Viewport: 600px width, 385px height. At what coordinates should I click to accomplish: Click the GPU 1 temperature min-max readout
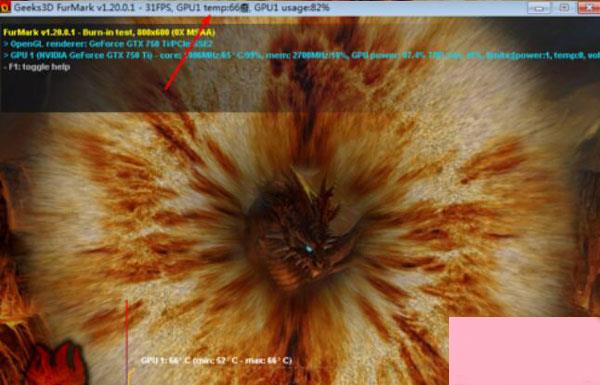pyautogui.click(x=216, y=360)
